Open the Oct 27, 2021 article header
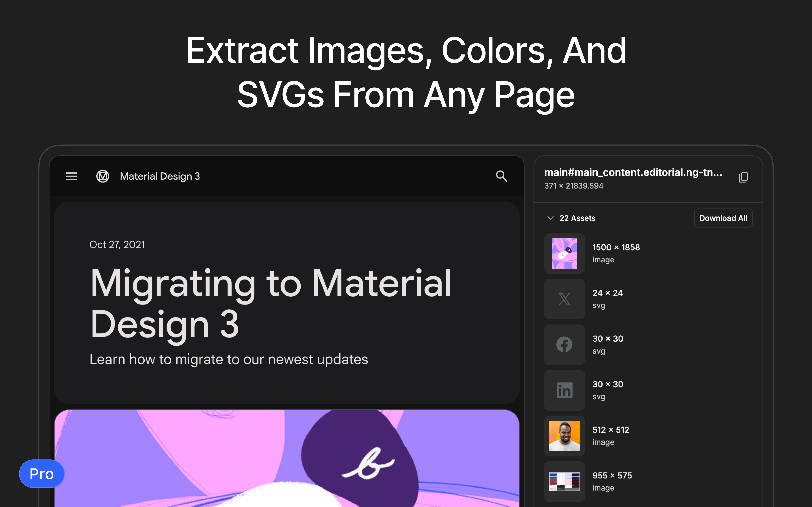 pos(117,244)
